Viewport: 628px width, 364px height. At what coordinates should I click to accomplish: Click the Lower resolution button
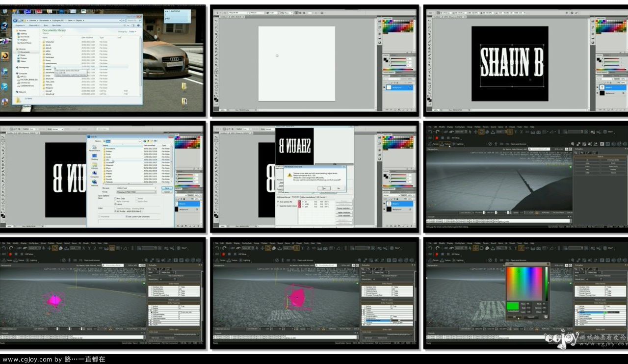pyautogui.click(x=344, y=215)
